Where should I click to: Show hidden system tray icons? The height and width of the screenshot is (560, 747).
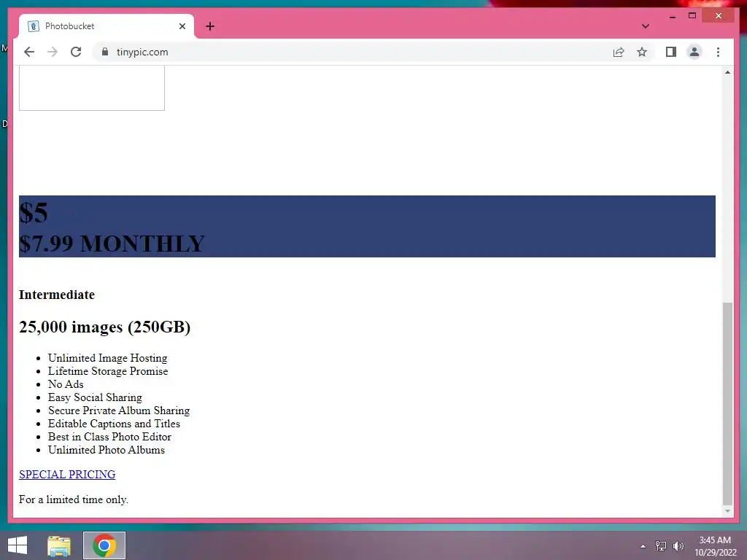click(x=643, y=546)
